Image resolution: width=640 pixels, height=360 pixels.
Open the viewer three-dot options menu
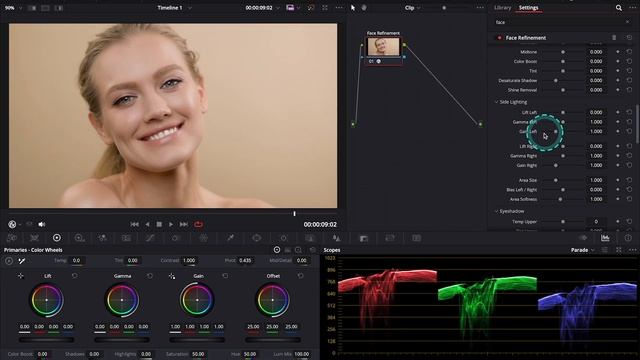339,8
